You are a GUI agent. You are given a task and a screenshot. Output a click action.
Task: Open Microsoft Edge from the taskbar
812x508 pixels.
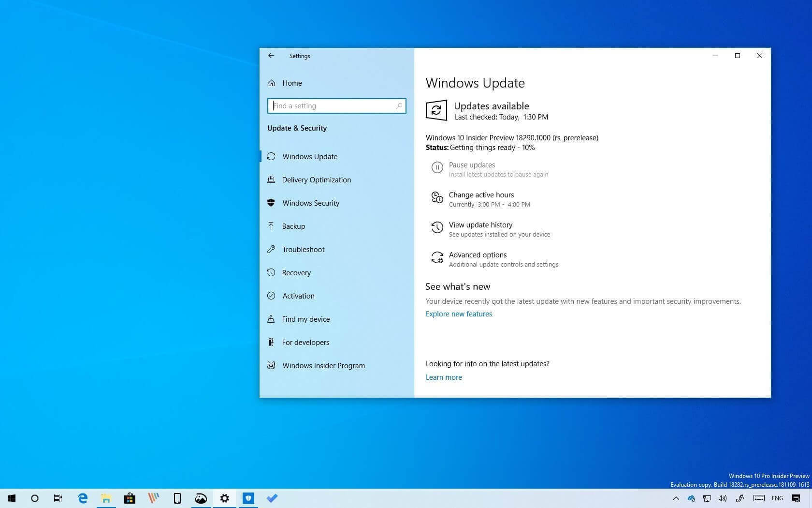click(x=82, y=498)
